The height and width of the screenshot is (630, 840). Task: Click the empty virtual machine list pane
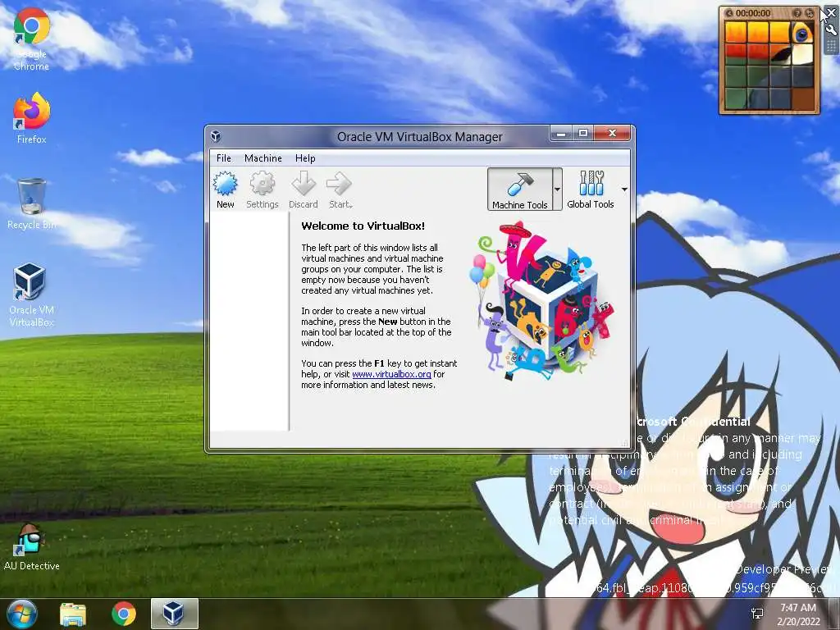249,322
